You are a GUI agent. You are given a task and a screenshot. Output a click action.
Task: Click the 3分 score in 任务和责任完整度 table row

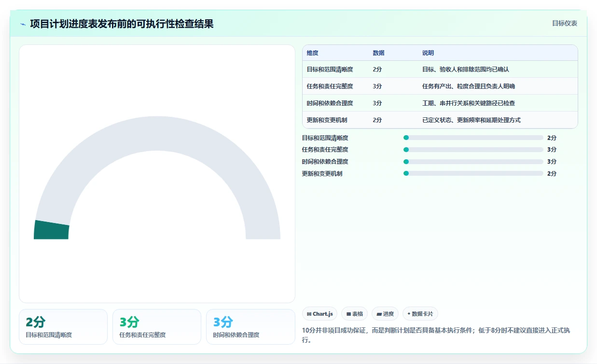tap(377, 86)
